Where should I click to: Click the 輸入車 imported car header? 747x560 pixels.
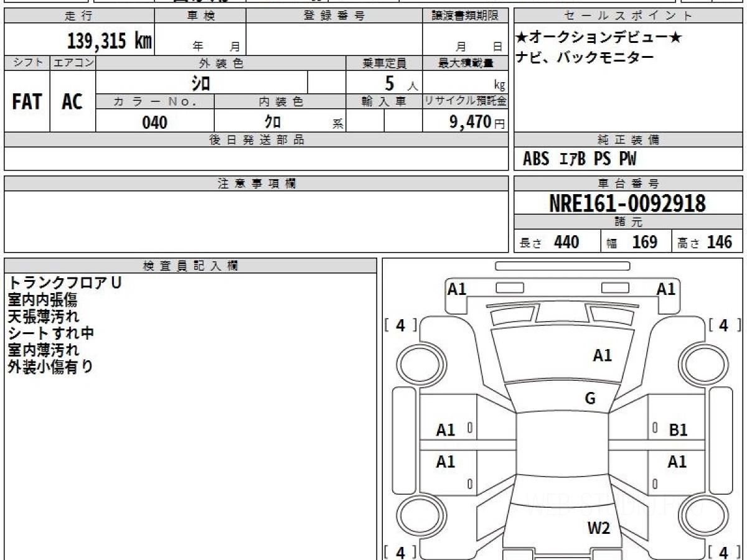point(384,102)
